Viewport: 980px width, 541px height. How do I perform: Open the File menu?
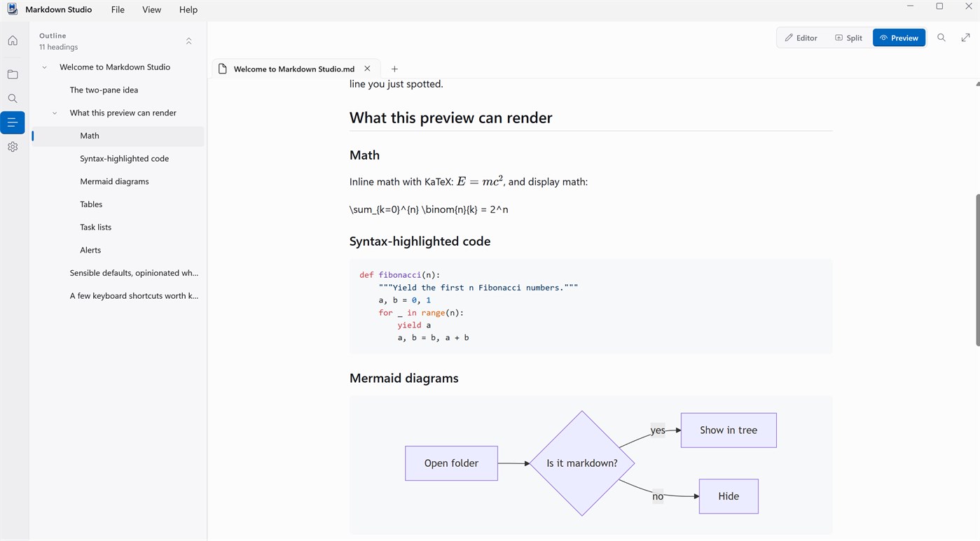[118, 10]
